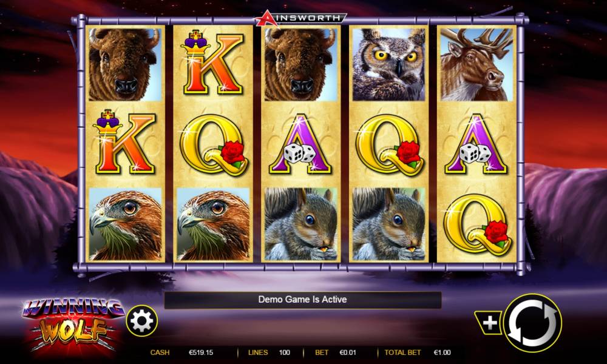The width and height of the screenshot is (607, 364).
Task: Click the hawk symbol on second reel
Action: click(x=213, y=224)
